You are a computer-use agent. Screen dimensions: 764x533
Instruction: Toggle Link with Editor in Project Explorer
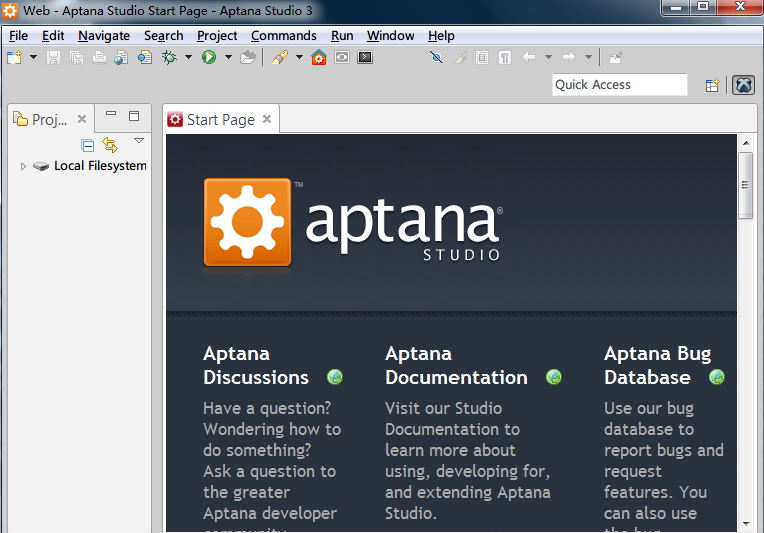coord(110,145)
